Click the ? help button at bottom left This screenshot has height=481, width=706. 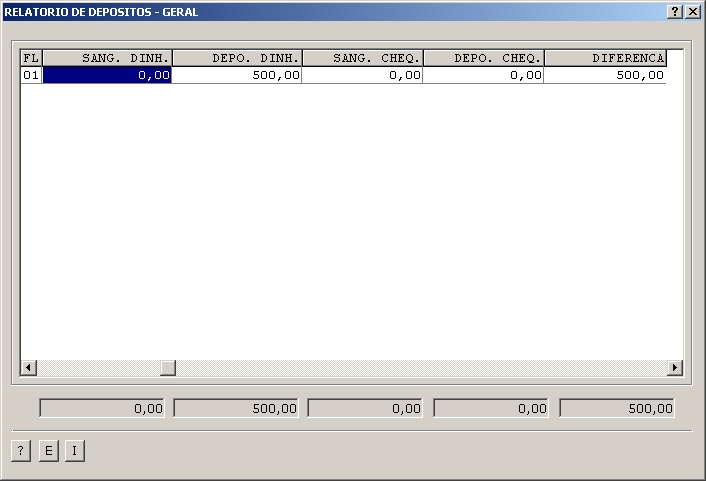pyautogui.click(x=21, y=450)
